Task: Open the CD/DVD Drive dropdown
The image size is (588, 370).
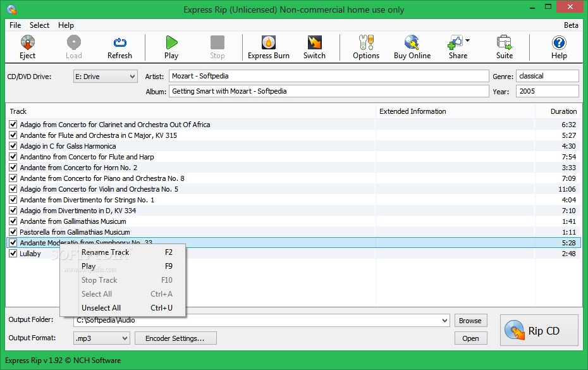Action: (x=106, y=77)
